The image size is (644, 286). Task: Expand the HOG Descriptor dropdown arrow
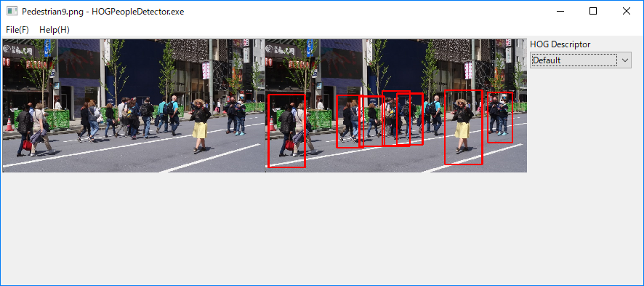[624, 60]
